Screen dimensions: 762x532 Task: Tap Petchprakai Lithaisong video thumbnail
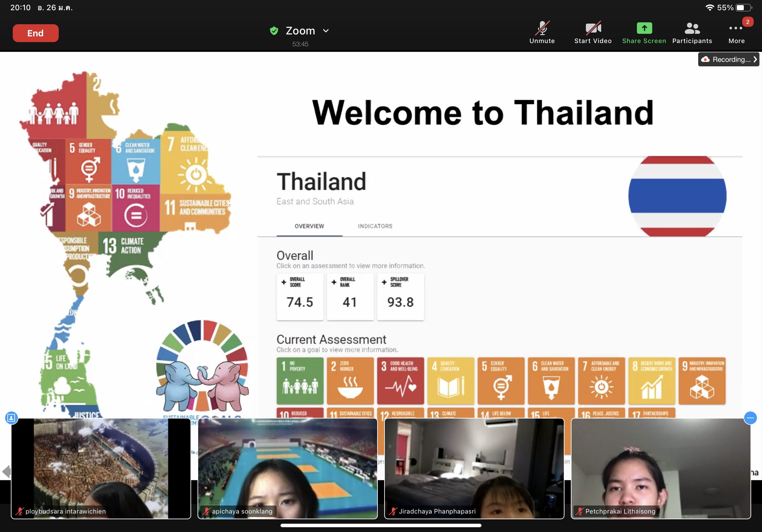[661, 468]
